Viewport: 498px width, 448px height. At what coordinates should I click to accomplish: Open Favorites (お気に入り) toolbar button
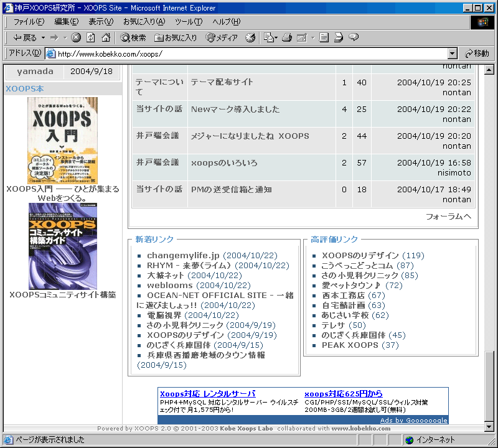(176, 38)
